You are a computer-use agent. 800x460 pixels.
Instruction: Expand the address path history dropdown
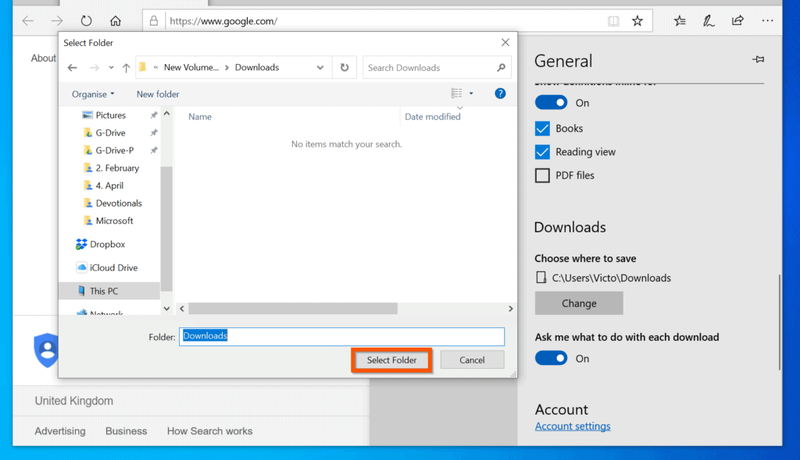(320, 67)
